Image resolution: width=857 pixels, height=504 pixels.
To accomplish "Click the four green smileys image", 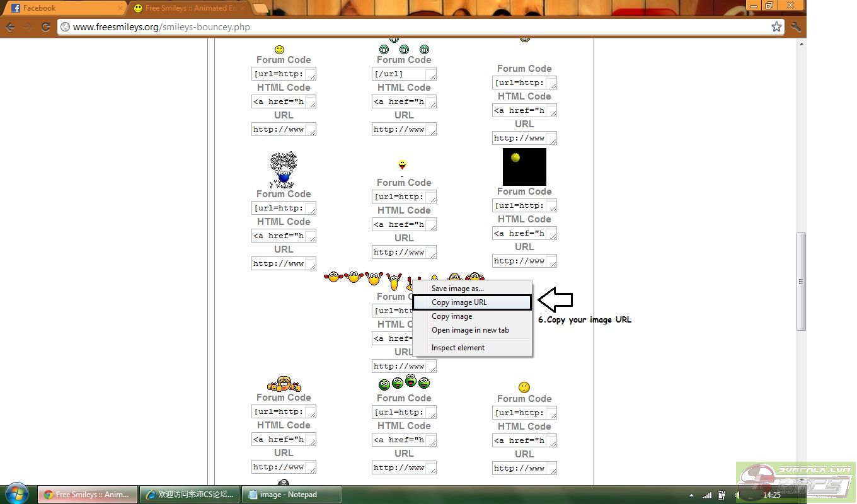I will tap(404, 382).
